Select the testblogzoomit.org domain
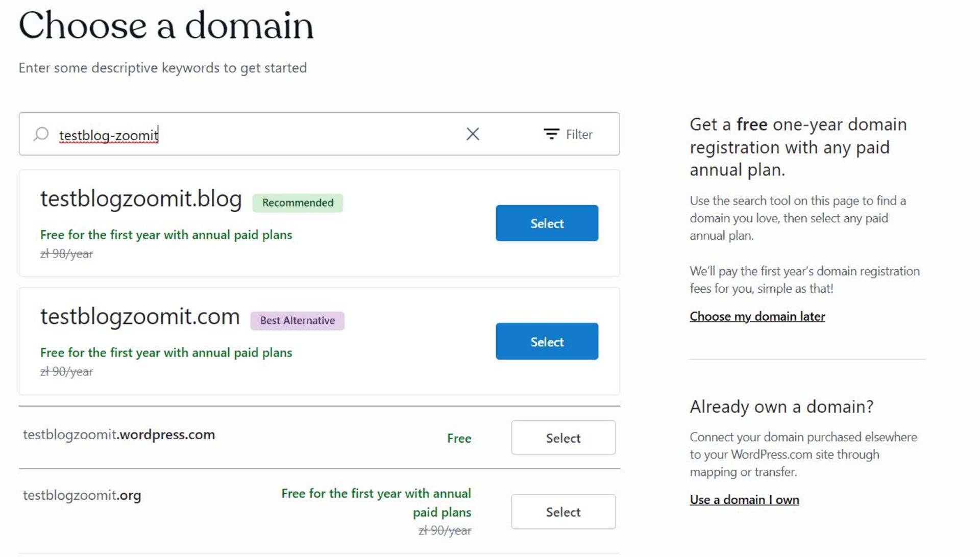Image resolution: width=980 pixels, height=557 pixels. pyautogui.click(x=563, y=512)
